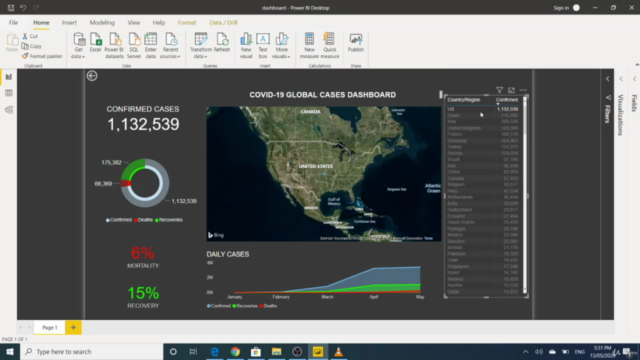Click the taskbar search box
Screen dimensions: 640x360
(x=91, y=351)
